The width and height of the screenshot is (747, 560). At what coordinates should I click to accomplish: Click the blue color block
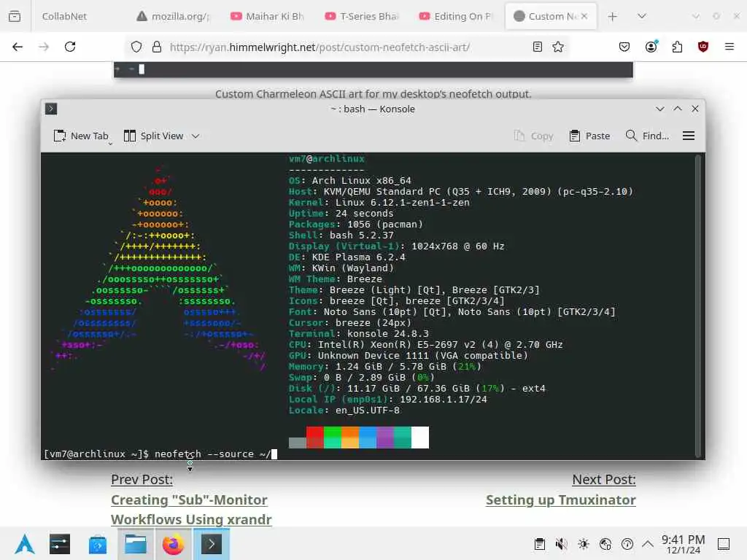point(368,437)
